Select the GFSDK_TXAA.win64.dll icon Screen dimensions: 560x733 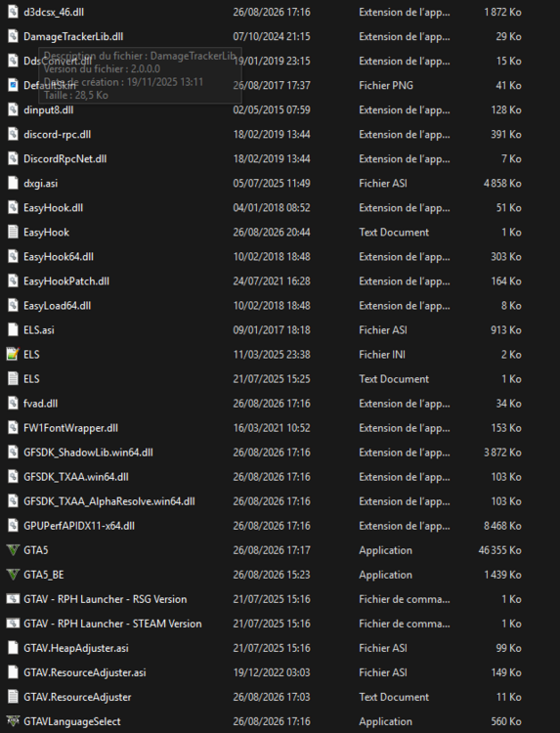13,477
